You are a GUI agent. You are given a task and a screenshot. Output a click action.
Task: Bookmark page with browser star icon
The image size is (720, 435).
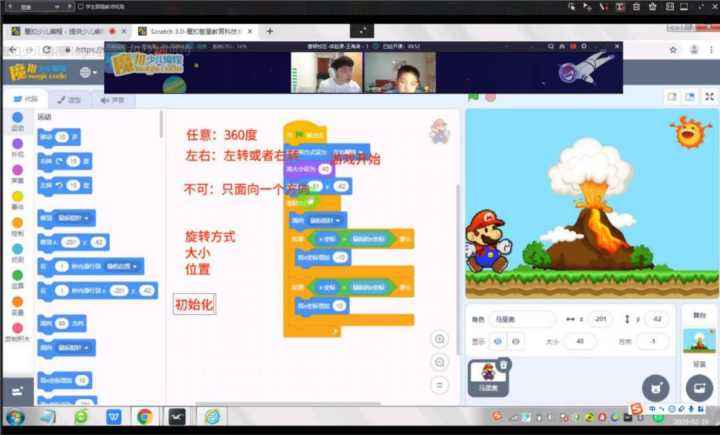pyautogui.click(x=673, y=50)
